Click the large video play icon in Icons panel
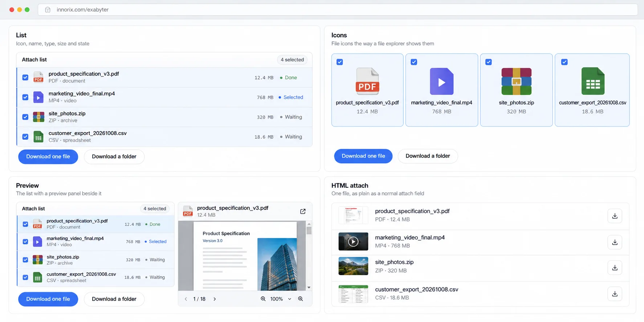644x322 pixels. point(441,81)
